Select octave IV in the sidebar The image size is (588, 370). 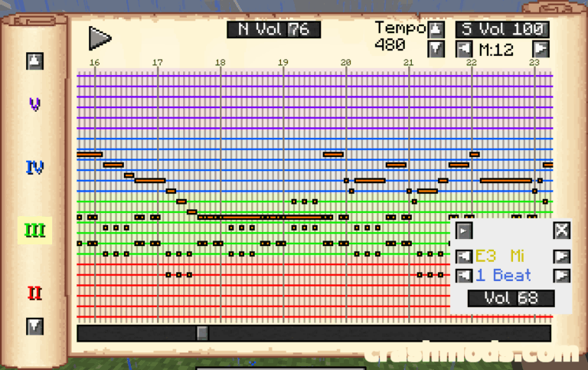[34, 167]
